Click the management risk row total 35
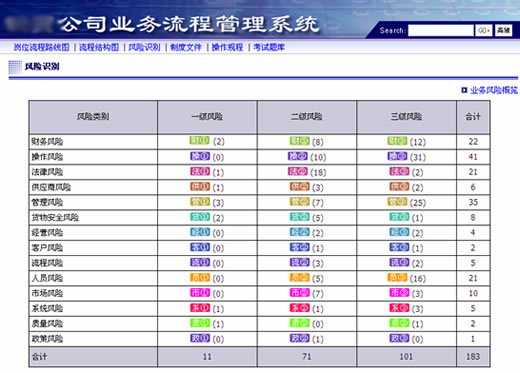520x373 pixels. click(x=473, y=202)
